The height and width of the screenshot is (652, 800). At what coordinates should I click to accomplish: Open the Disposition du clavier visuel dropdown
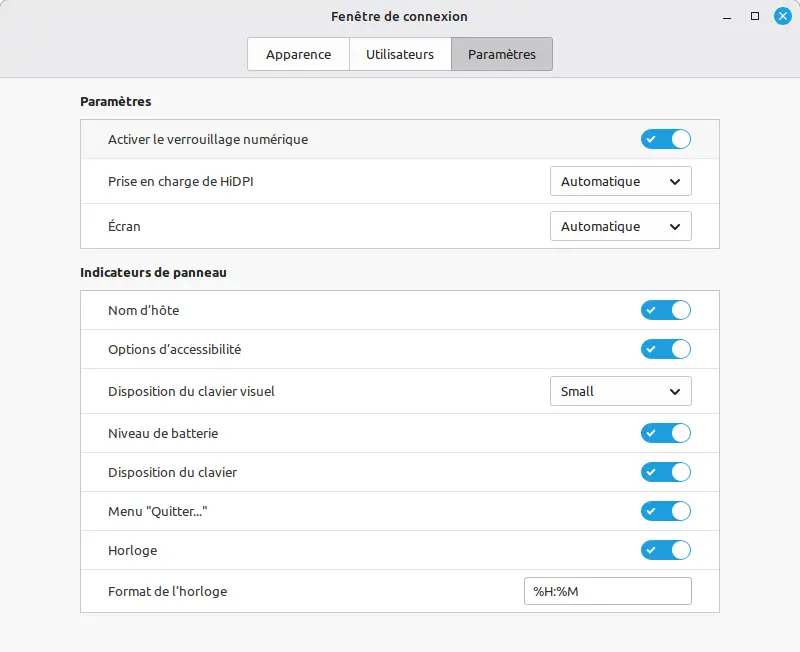click(x=620, y=391)
